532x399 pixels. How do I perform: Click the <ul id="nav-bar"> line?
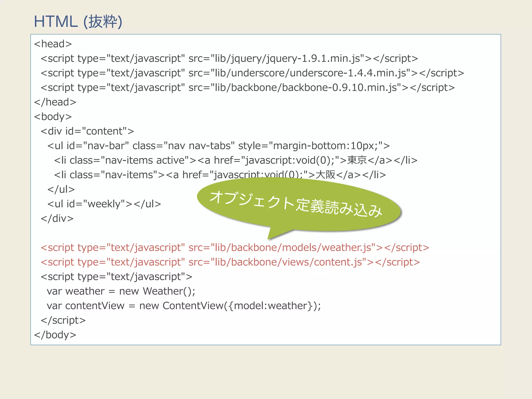(x=218, y=146)
